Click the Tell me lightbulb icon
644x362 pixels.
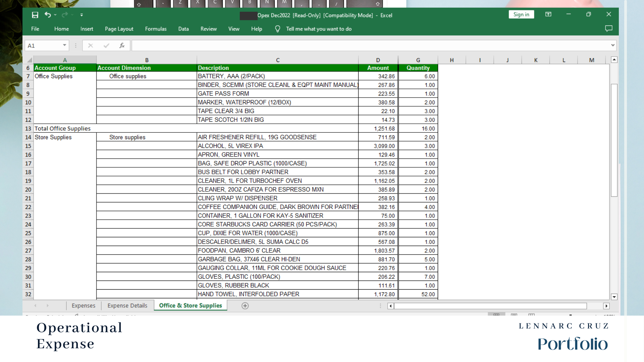277,29
